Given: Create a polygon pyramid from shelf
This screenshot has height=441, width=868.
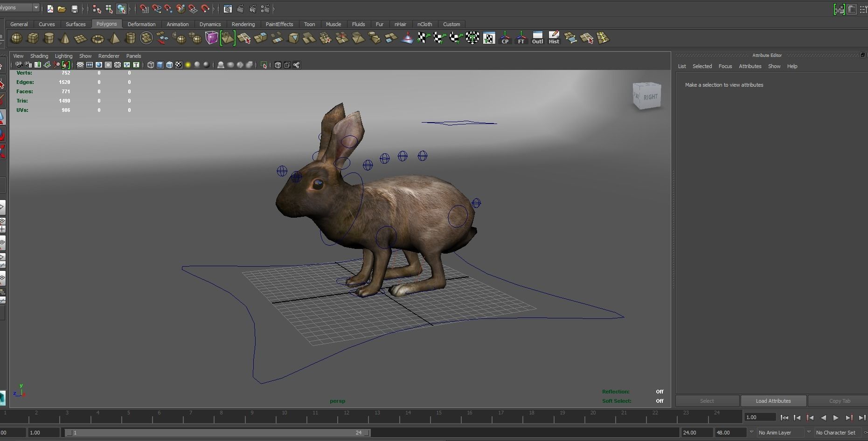Looking at the screenshot, I should click(x=114, y=38).
